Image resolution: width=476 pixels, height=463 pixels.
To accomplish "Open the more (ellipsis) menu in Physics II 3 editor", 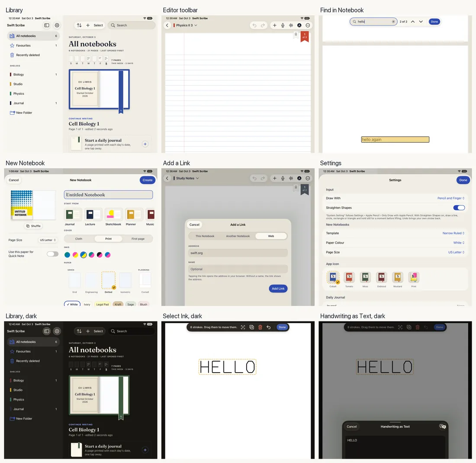I will (308, 25).
